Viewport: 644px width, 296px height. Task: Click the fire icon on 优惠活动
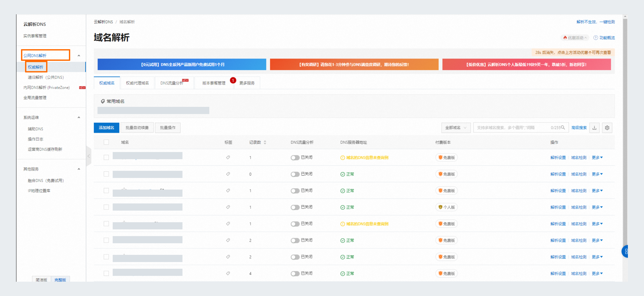click(565, 38)
